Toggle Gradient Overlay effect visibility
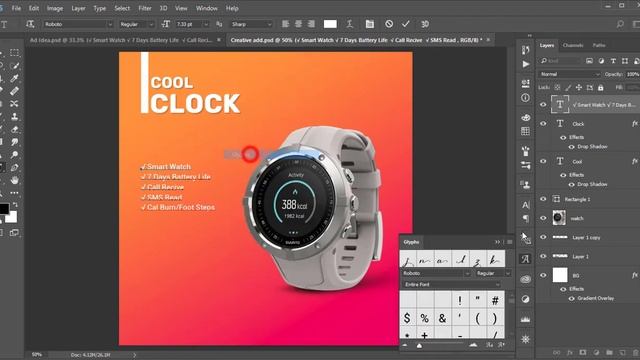Viewport: 640px width, 360px height. (x=571, y=298)
